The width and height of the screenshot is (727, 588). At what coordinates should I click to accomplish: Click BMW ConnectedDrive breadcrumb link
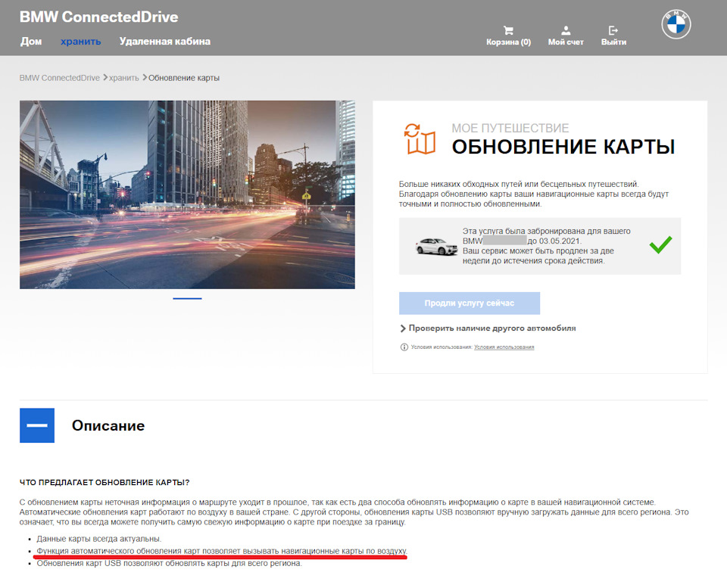[x=59, y=78]
